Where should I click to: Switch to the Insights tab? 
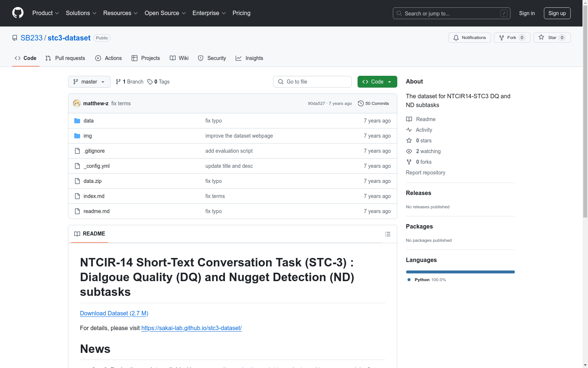click(x=250, y=58)
